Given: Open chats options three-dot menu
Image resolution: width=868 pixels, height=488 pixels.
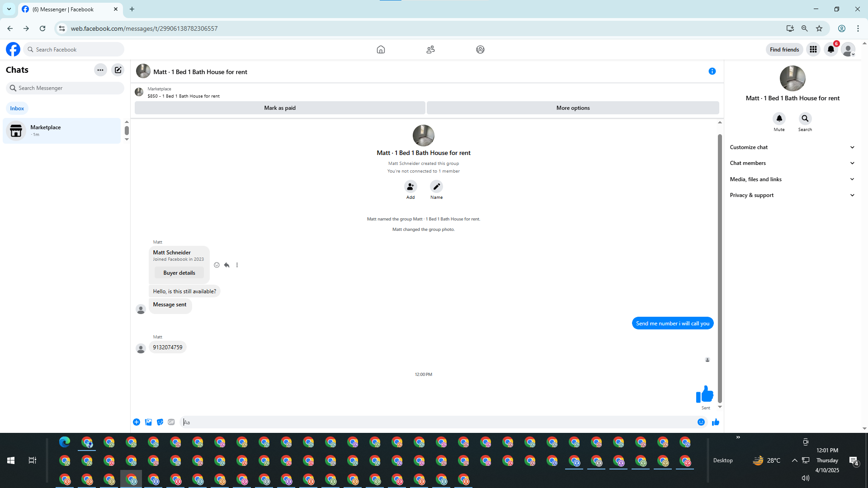Looking at the screenshot, I should (100, 70).
